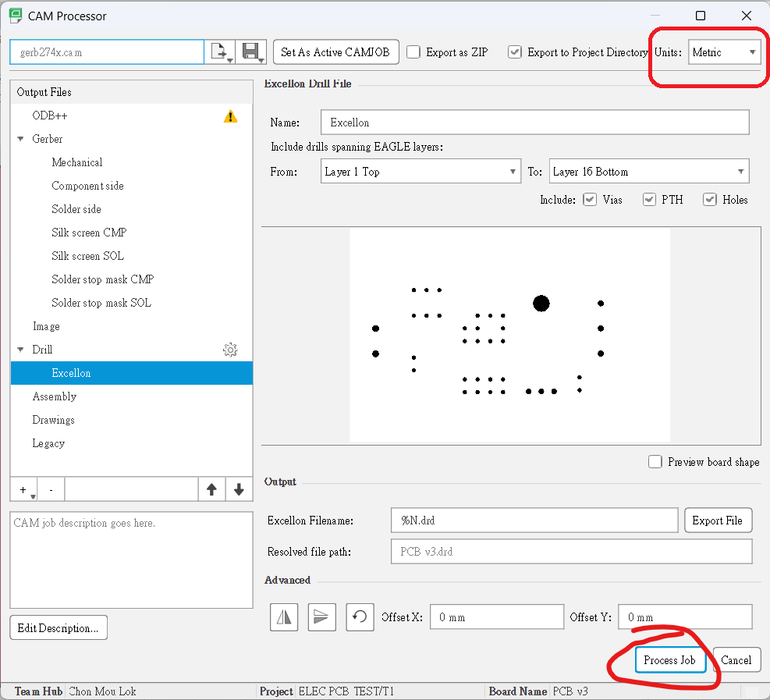Click the Process Job button
770x700 pixels.
(x=669, y=660)
